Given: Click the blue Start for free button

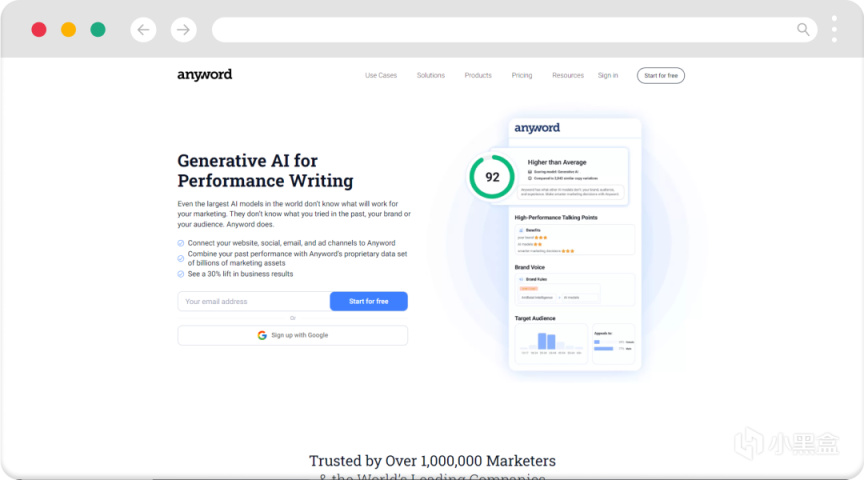Looking at the screenshot, I should click(x=369, y=301).
